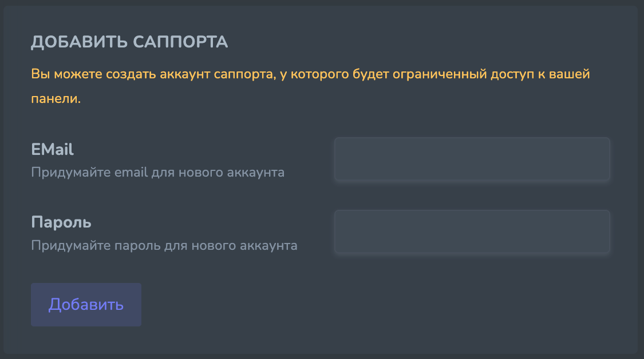The height and width of the screenshot is (359, 644).
Task: Click the word 'панели.' in the yellow note
Action: pos(56,98)
